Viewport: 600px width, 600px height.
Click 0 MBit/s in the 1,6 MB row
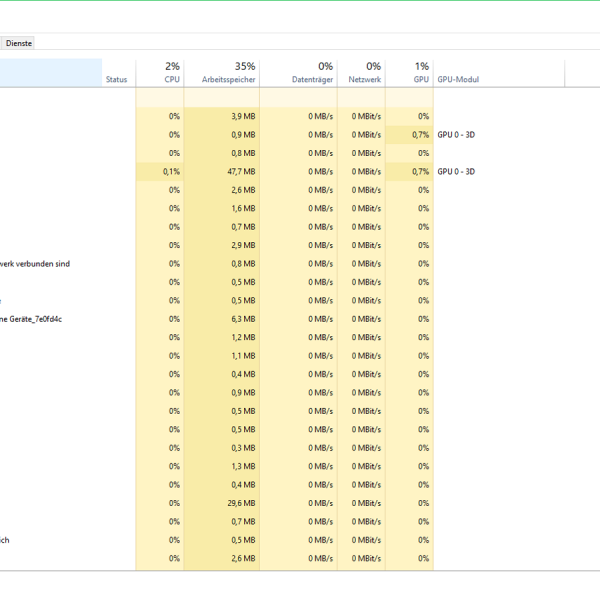pos(366,209)
